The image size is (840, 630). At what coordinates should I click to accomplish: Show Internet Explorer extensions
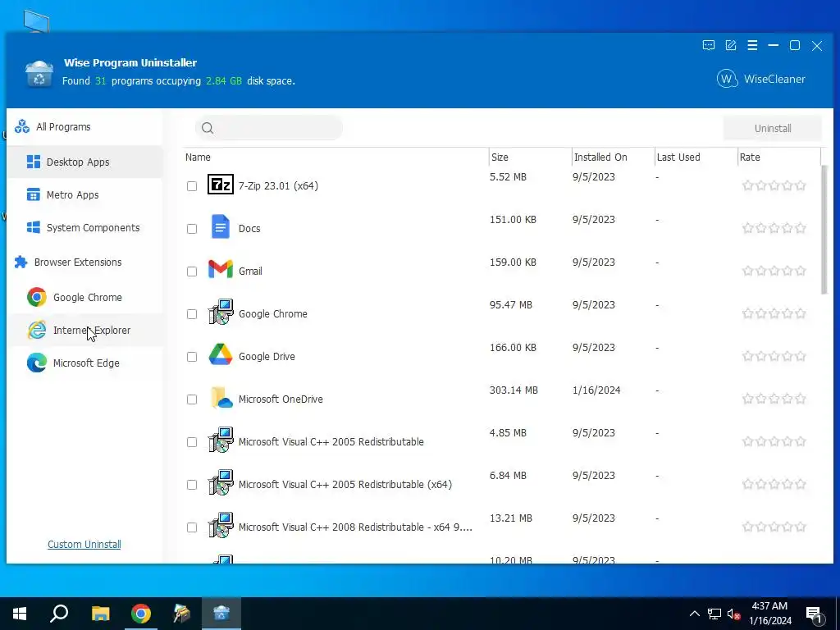[x=84, y=330]
